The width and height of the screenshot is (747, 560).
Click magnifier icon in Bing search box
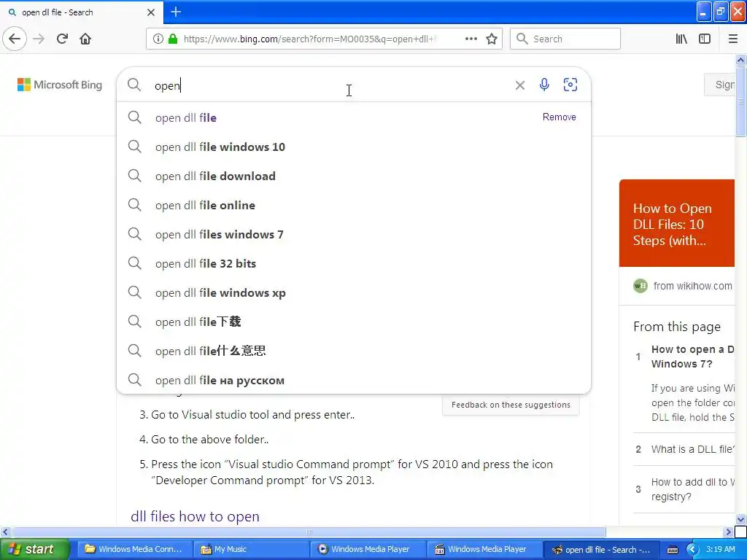[x=134, y=85]
